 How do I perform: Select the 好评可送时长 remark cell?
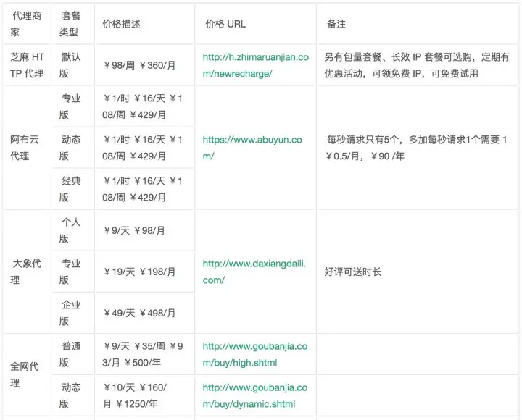click(x=418, y=272)
